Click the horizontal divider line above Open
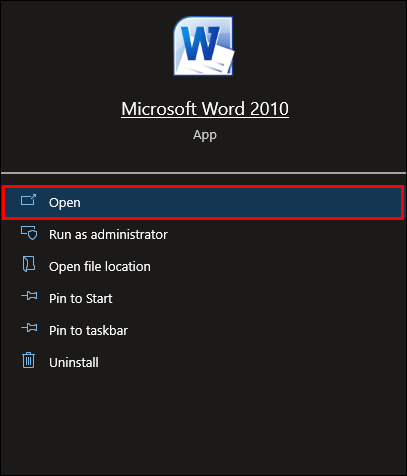 pos(203,173)
